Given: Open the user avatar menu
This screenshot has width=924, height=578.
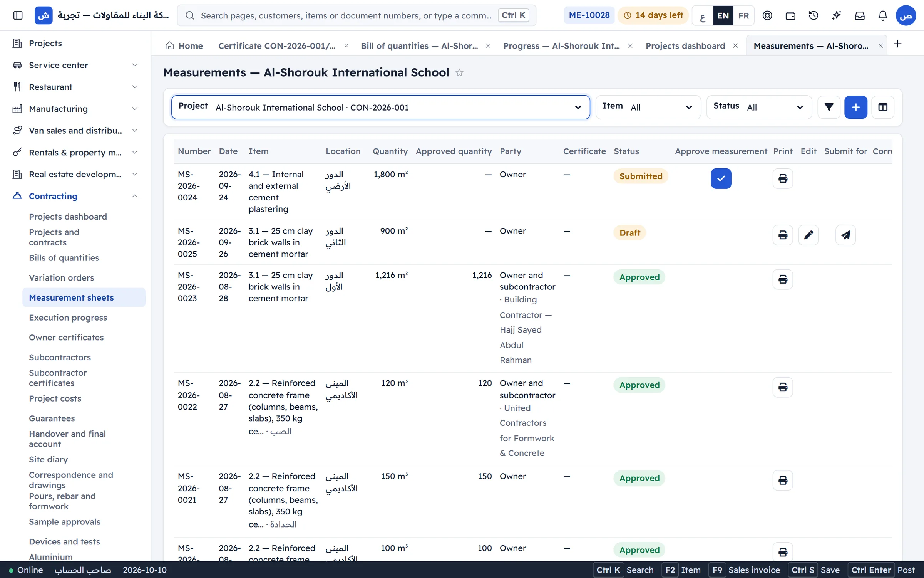Looking at the screenshot, I should point(906,15).
